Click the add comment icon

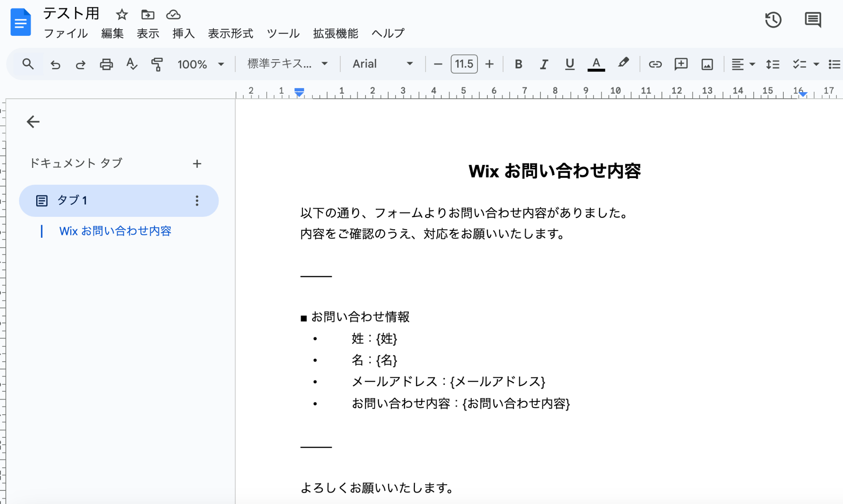pos(681,64)
